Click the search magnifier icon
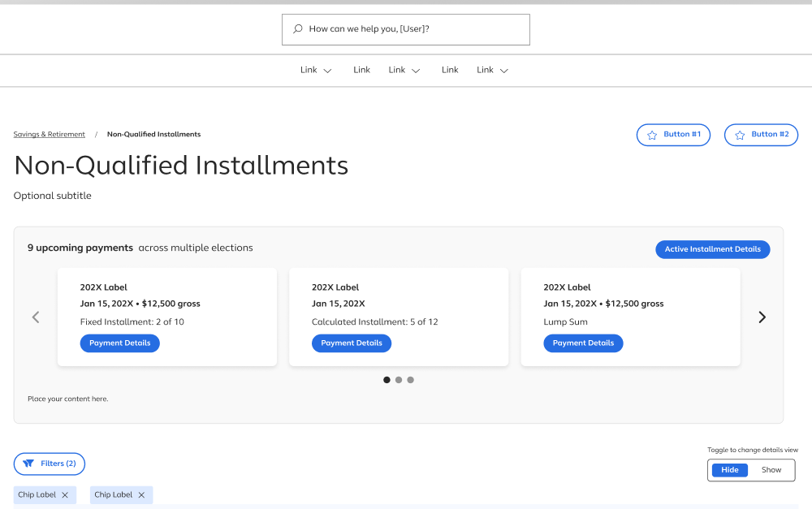This screenshot has height=509, width=812. (x=298, y=29)
